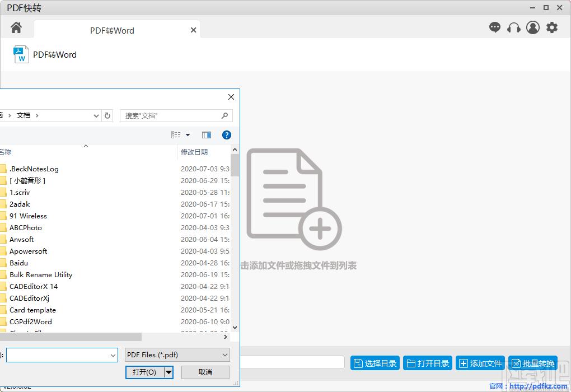Viewport: 571px width, 392px height.
Task: Click the 取消 button
Action: pos(205,372)
